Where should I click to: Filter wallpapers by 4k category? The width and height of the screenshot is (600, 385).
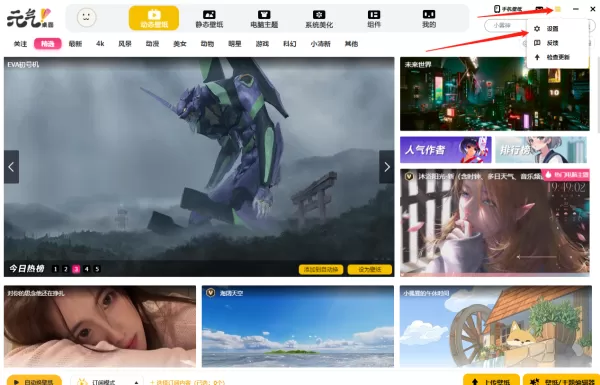coord(100,44)
